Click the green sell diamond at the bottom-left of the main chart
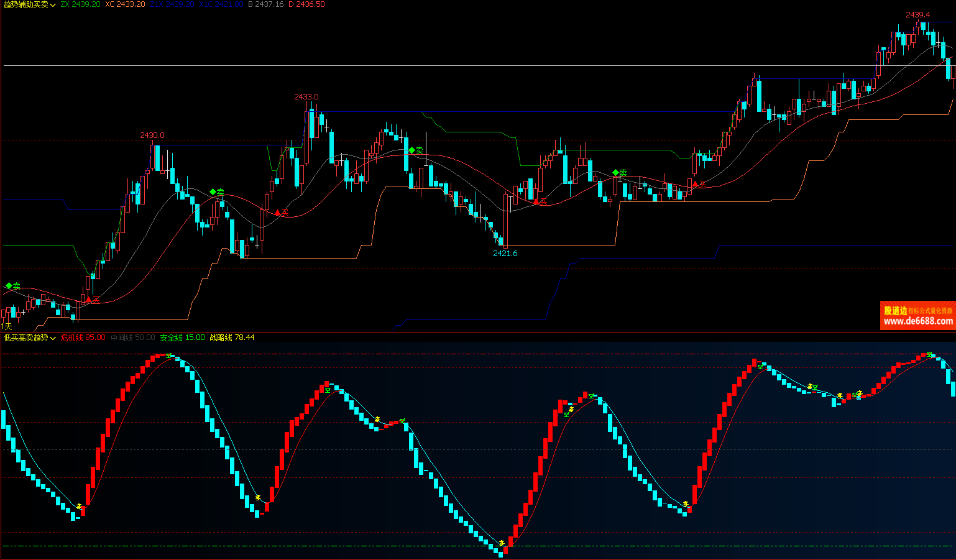Screen dimensions: 956x560 click(x=9, y=286)
